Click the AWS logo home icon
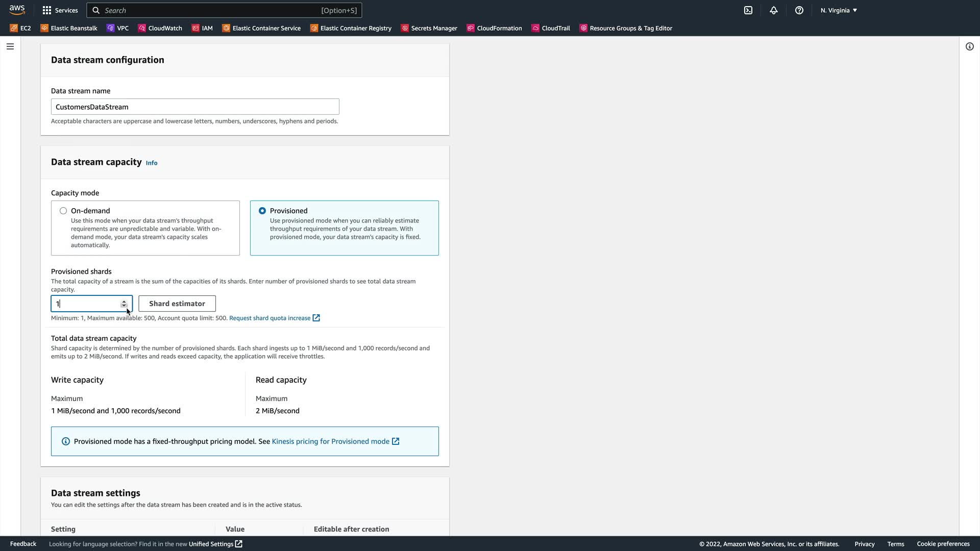This screenshot has height=551, width=980. click(17, 10)
